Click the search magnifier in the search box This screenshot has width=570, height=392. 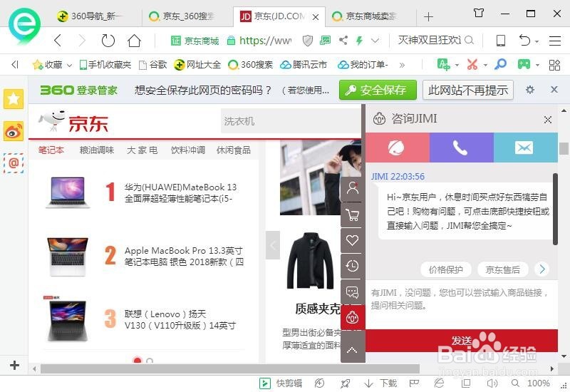[x=469, y=40]
